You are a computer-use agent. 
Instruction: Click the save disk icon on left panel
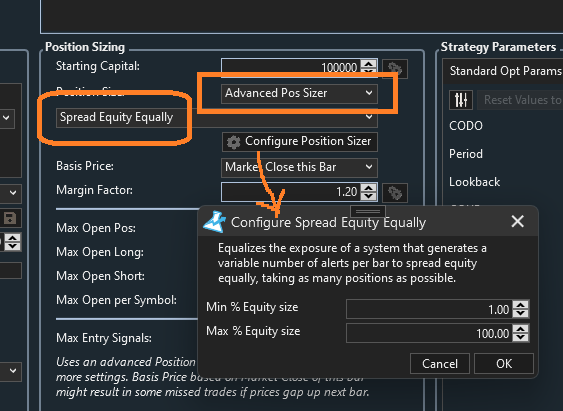[10, 218]
